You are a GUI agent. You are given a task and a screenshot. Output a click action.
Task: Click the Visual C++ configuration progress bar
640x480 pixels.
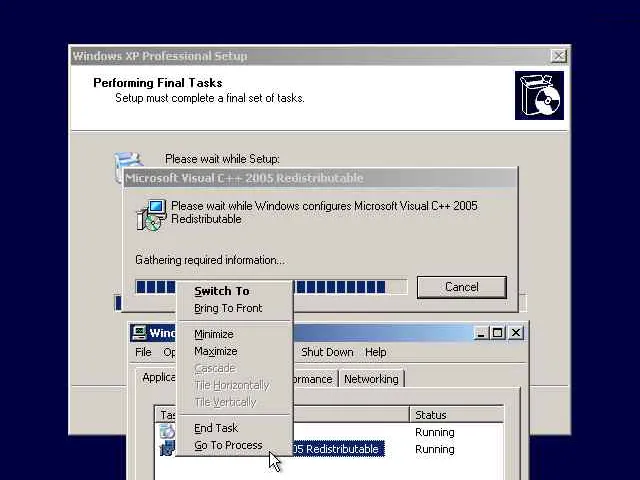coord(271,287)
